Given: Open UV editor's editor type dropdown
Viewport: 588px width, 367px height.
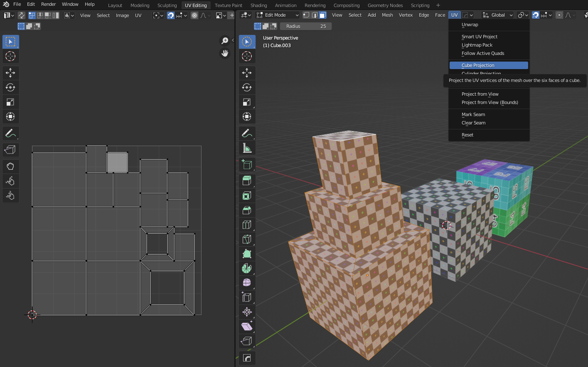Looking at the screenshot, I should point(9,15).
